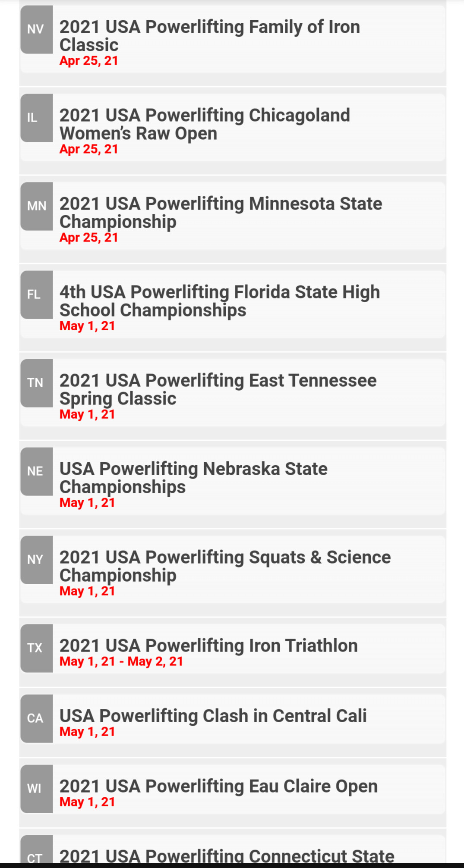Open Florida State High School Championships
Image resolution: width=464 pixels, height=868 pixels.
point(220,301)
